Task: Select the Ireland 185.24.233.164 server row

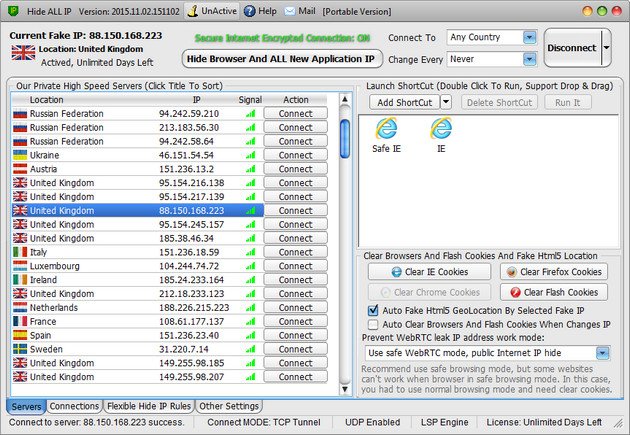Action: coord(138,280)
